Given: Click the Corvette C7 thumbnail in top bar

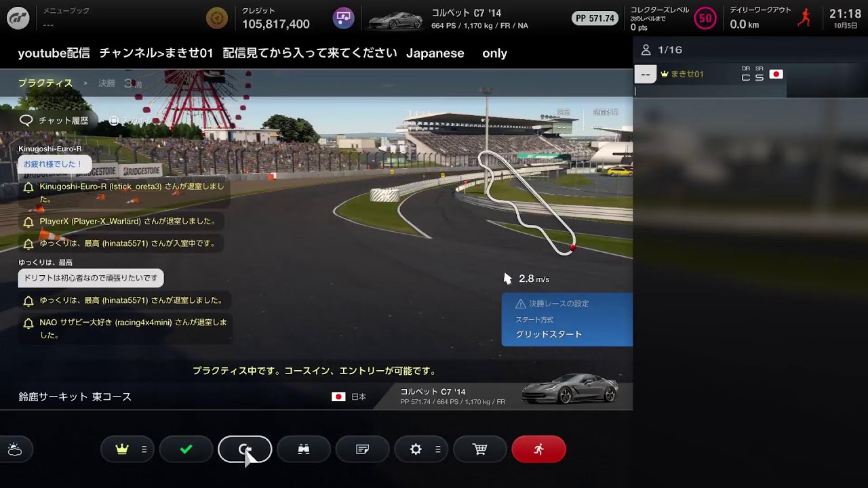Looking at the screenshot, I should coord(395,20).
